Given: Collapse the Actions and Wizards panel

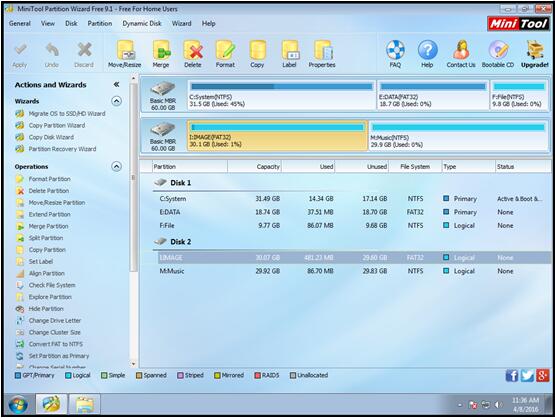Looking at the screenshot, I should [x=116, y=85].
